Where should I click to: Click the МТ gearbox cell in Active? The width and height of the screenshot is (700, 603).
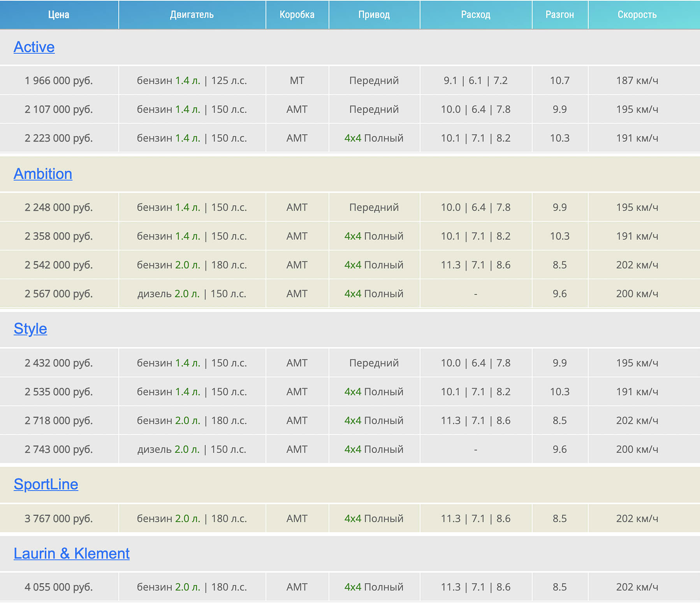(297, 81)
